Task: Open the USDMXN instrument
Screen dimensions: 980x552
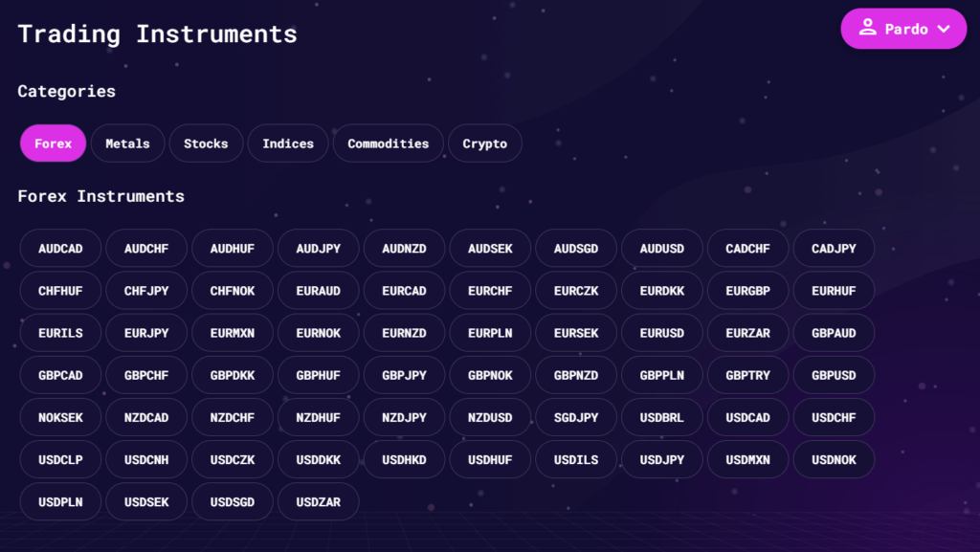Action: click(x=747, y=459)
